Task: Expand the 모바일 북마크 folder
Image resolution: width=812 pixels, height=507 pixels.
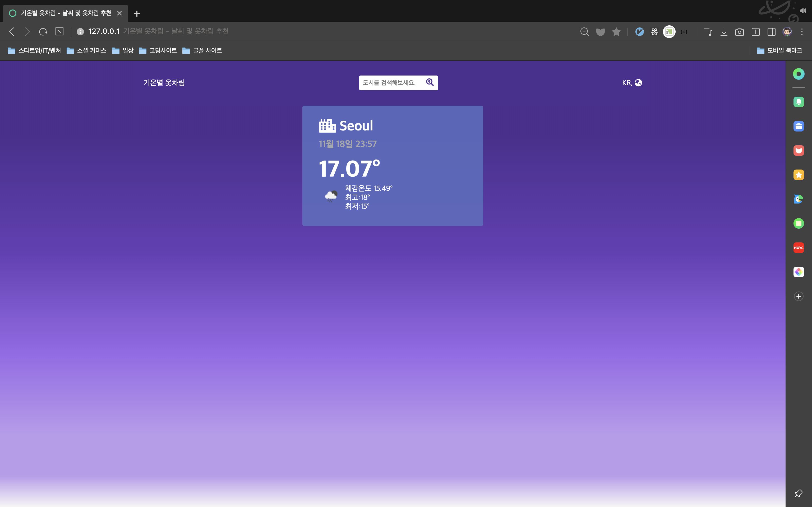Action: click(x=779, y=50)
